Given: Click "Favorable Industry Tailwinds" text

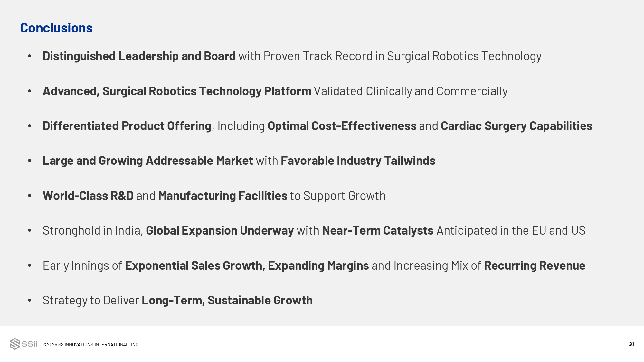Looking at the screenshot, I should click(x=358, y=161).
